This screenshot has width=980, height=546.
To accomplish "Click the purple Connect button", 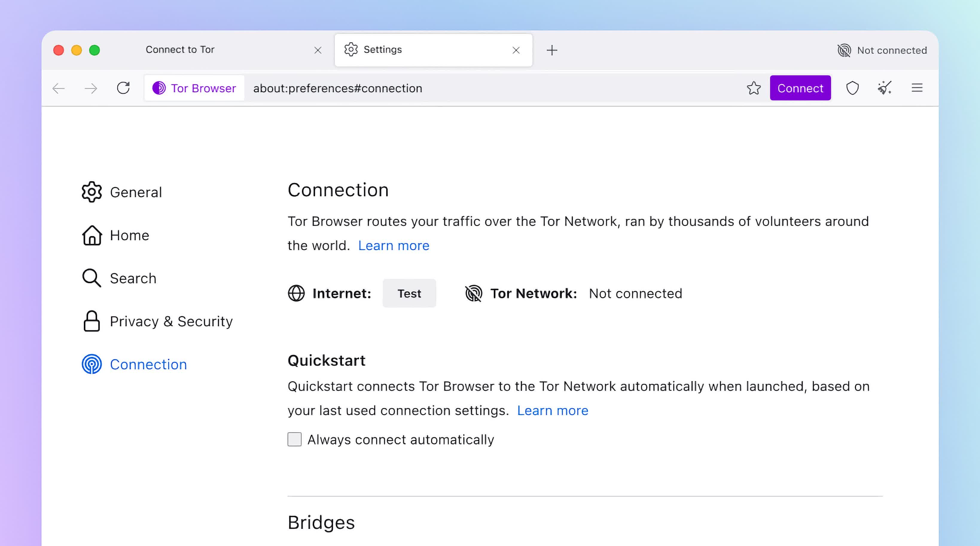I will (x=800, y=88).
